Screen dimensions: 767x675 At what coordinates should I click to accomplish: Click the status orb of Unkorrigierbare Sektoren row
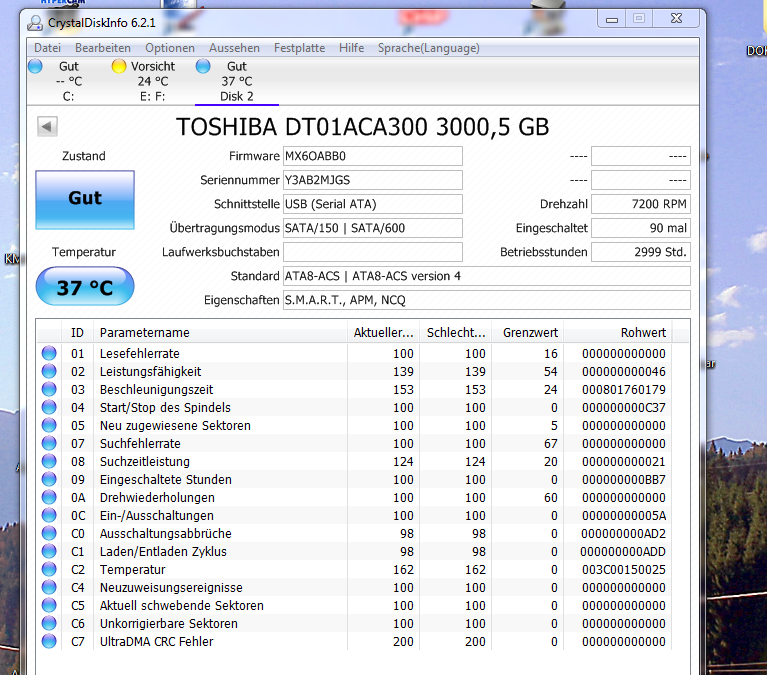pyautogui.click(x=49, y=623)
